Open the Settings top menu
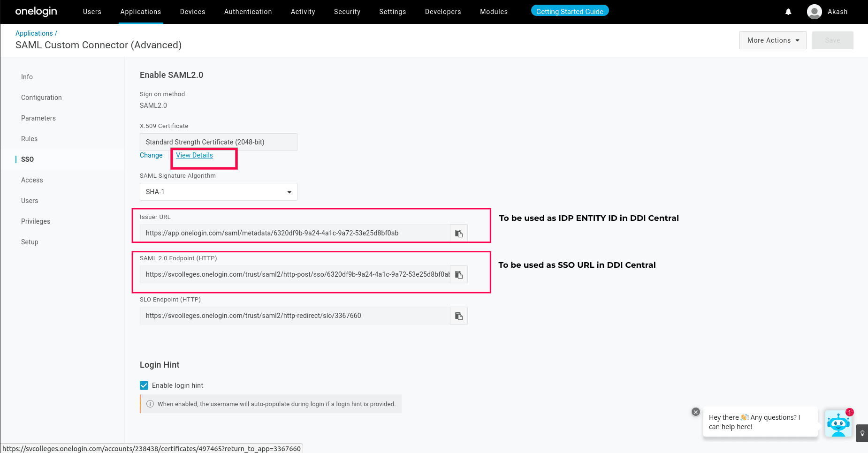 click(393, 12)
